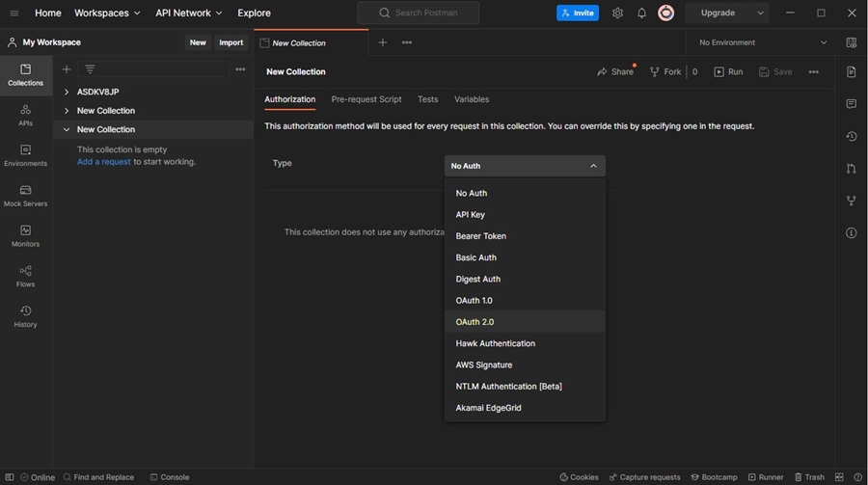Open the hamburger menu icon
Screen dimensions: 868x485
pyautogui.click(x=14, y=13)
